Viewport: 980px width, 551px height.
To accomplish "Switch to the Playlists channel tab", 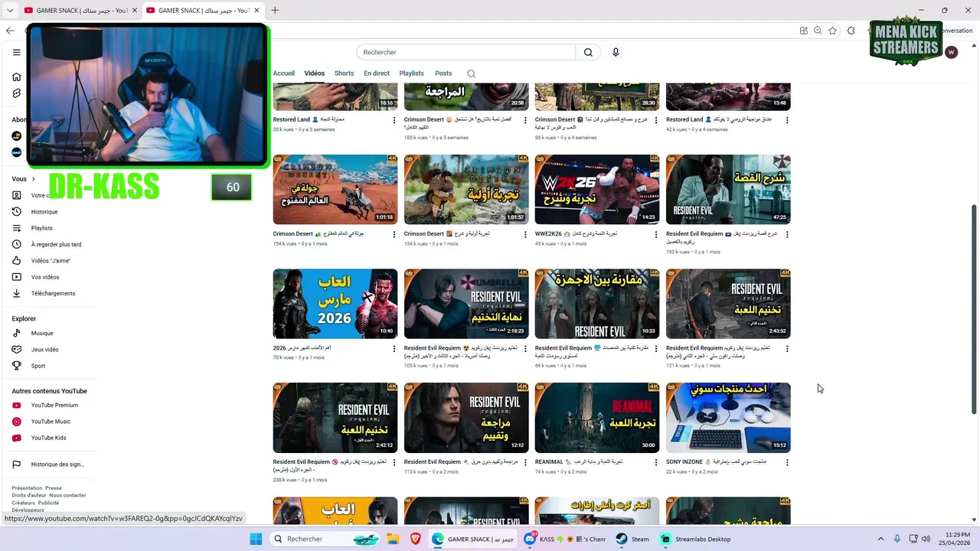I will coord(412,73).
